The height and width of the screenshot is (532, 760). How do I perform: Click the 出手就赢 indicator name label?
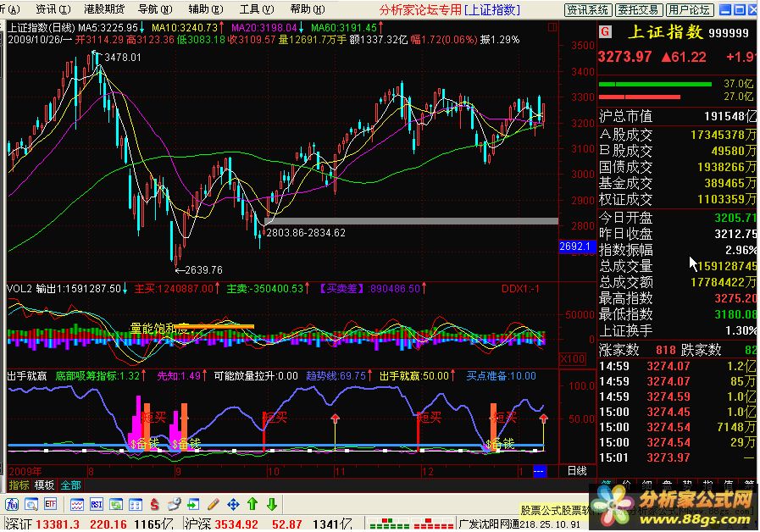(26, 376)
